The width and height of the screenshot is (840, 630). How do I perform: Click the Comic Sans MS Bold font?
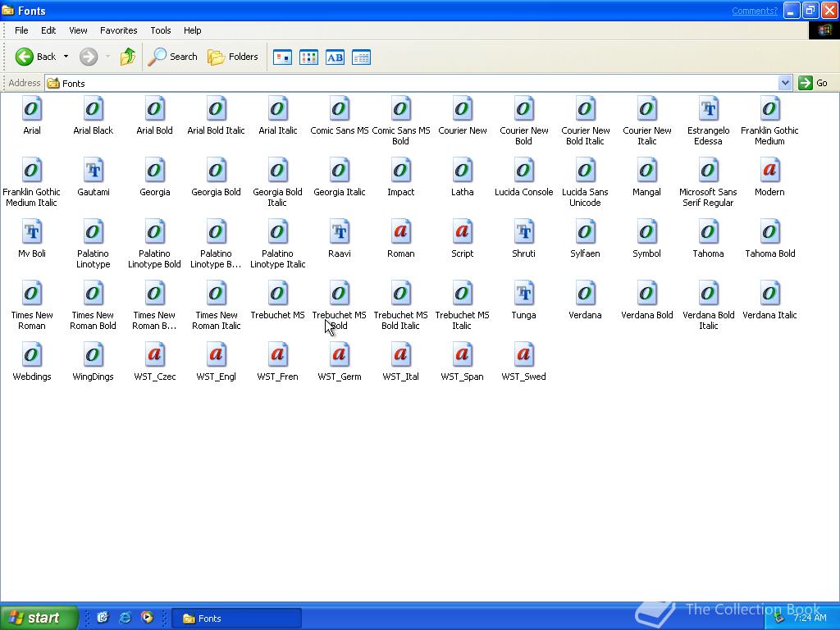(x=400, y=109)
